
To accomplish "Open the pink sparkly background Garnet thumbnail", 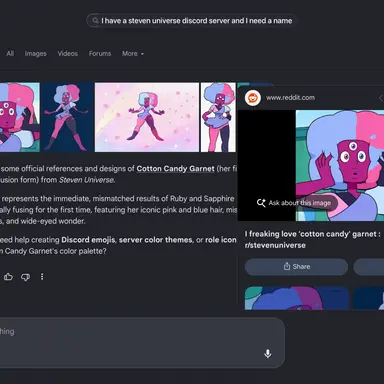I will point(147,117).
